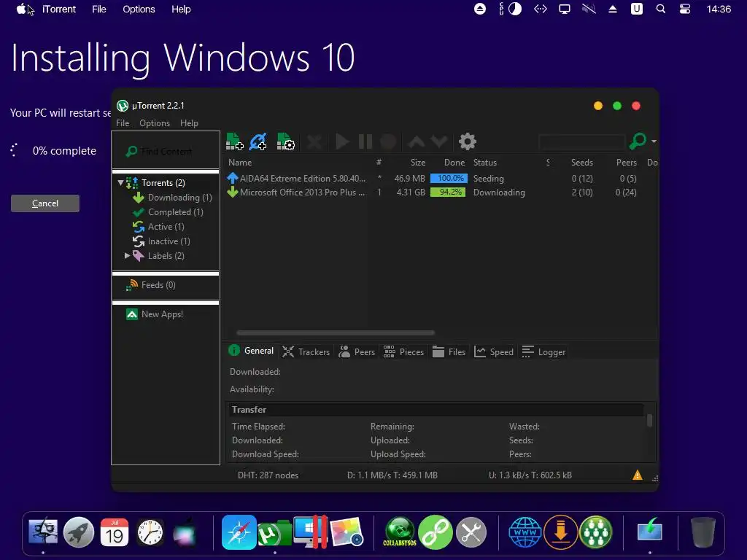Click the Spotlight search icon in menu bar
Viewport: 747px width, 560px height.
point(661,9)
